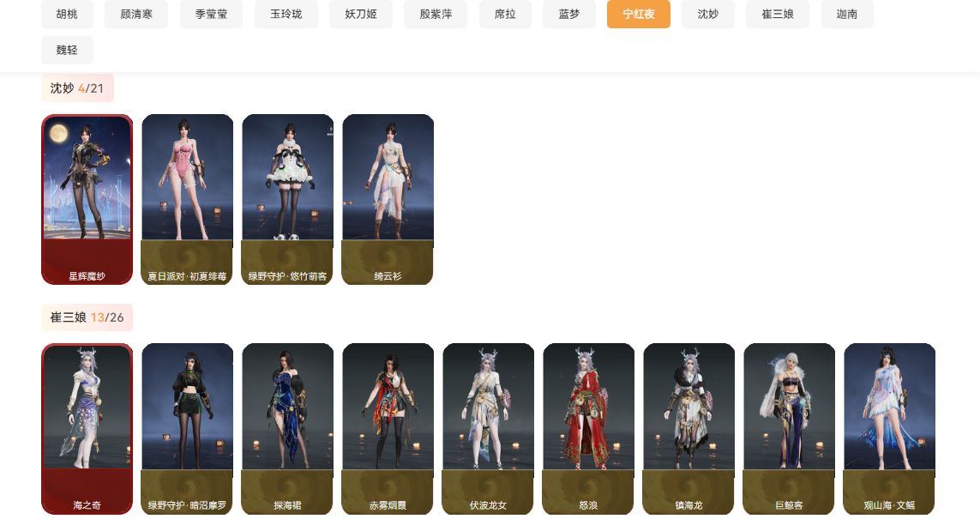
Task: Select the 夏日派对·初夏绯莓 skin thumbnail
Action: tap(188, 200)
